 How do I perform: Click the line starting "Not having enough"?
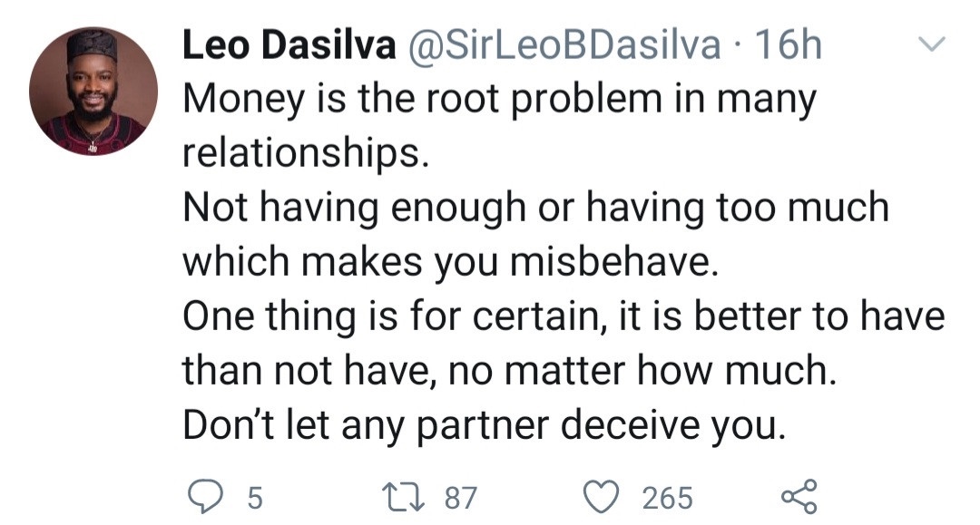[535, 209]
